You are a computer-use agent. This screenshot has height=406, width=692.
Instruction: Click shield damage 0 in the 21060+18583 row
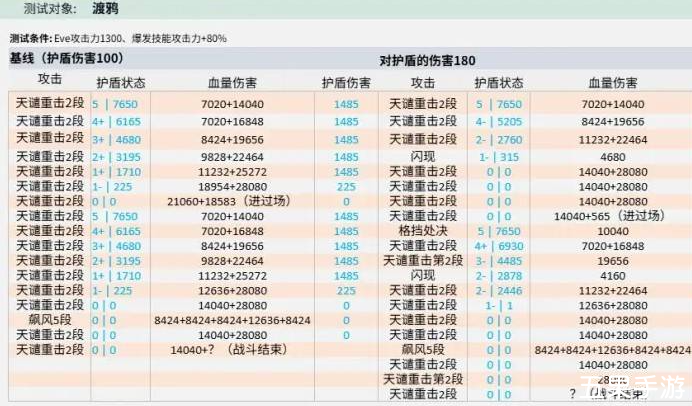tap(346, 202)
